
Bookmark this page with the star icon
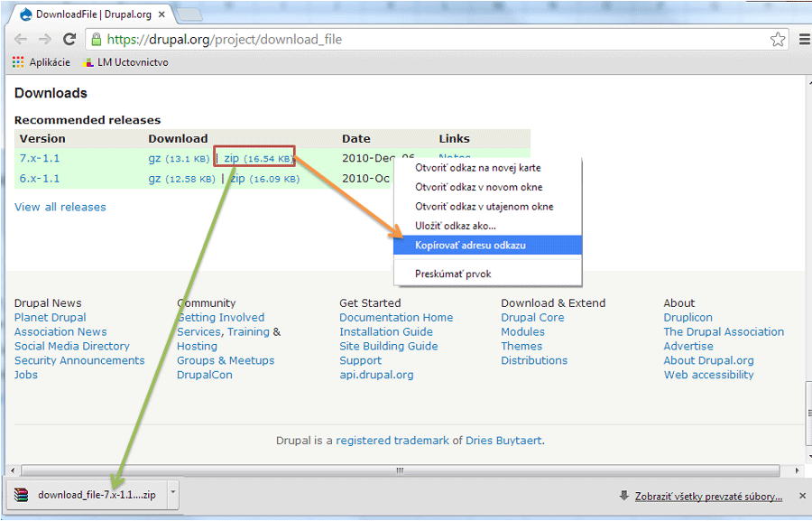click(x=778, y=40)
